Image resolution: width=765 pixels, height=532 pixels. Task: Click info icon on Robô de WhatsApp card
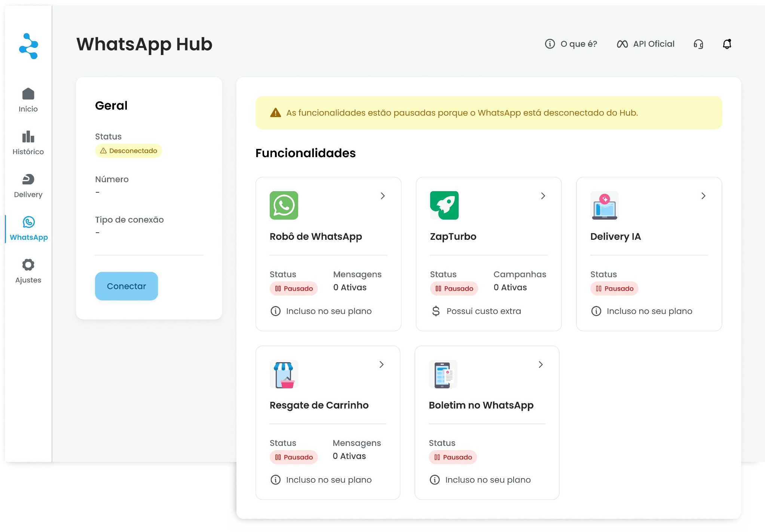coord(276,311)
